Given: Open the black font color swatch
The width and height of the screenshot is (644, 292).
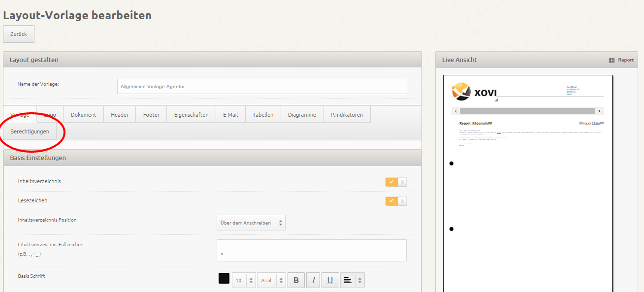Looking at the screenshot, I should pyautogui.click(x=224, y=279).
